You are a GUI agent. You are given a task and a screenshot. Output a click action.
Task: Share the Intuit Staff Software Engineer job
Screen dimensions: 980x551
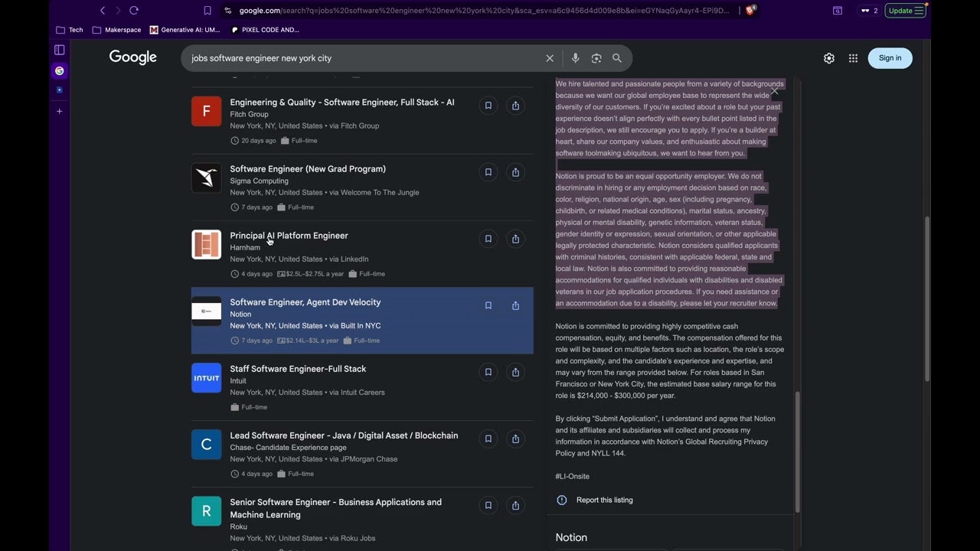point(515,372)
